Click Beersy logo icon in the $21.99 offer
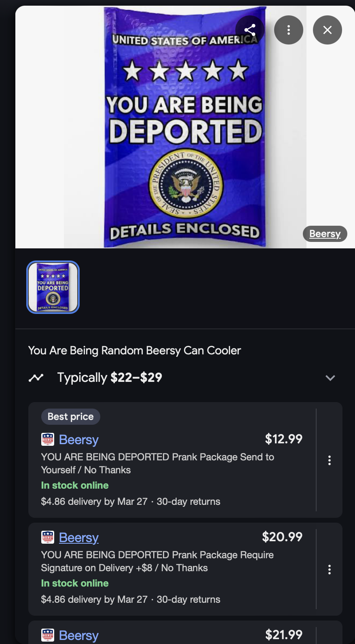The height and width of the screenshot is (644, 355). [x=48, y=635]
